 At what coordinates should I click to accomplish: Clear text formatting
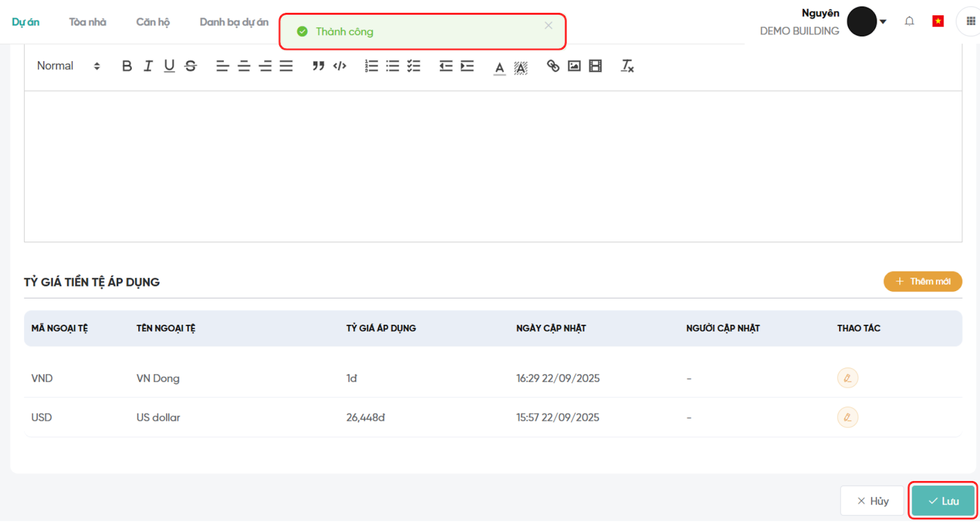(627, 66)
